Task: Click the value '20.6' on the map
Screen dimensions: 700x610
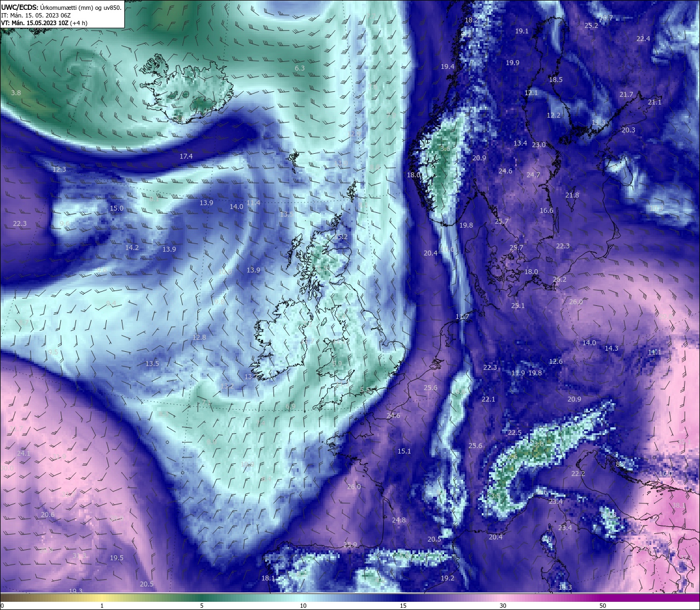Action: 48,515
